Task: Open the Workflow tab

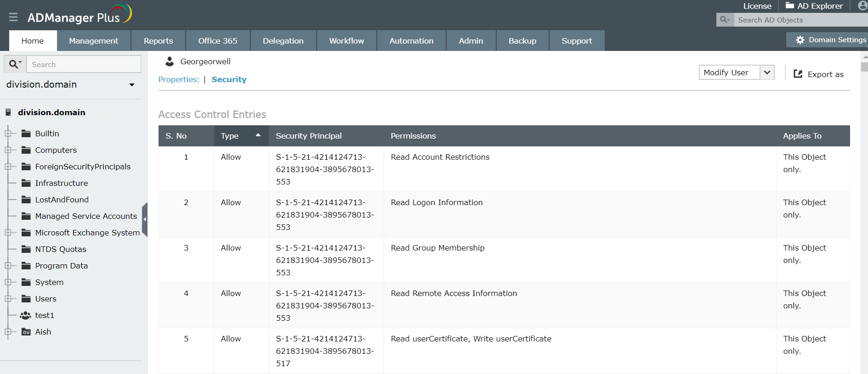Action: 346,41
